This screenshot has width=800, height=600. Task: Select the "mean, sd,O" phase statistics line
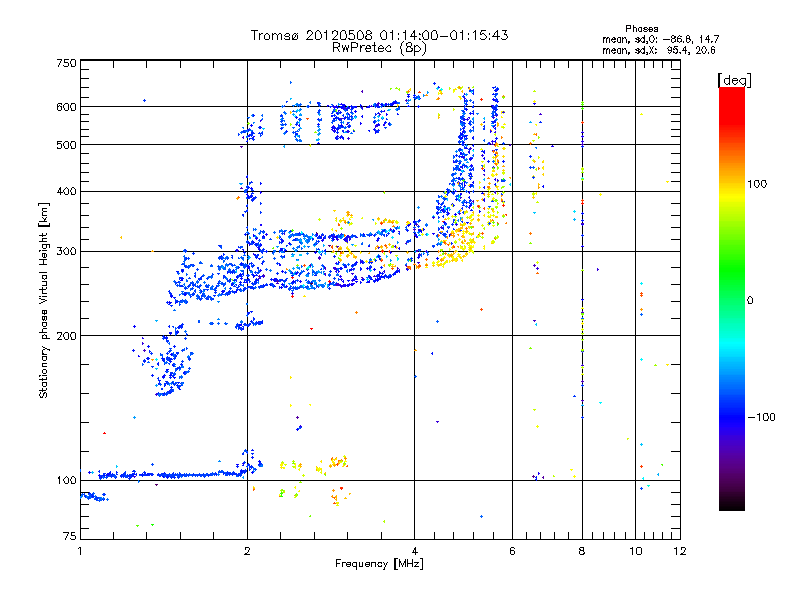[x=660, y=39]
